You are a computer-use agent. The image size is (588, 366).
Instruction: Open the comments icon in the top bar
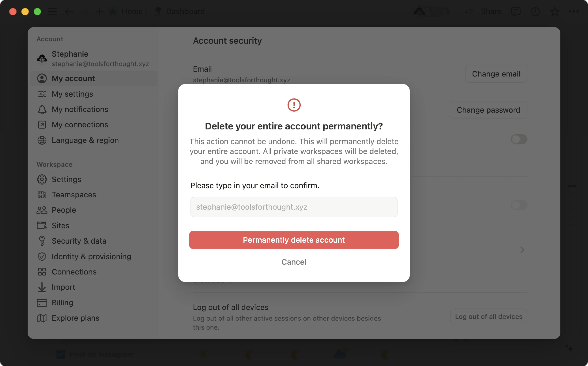pyautogui.click(x=516, y=11)
